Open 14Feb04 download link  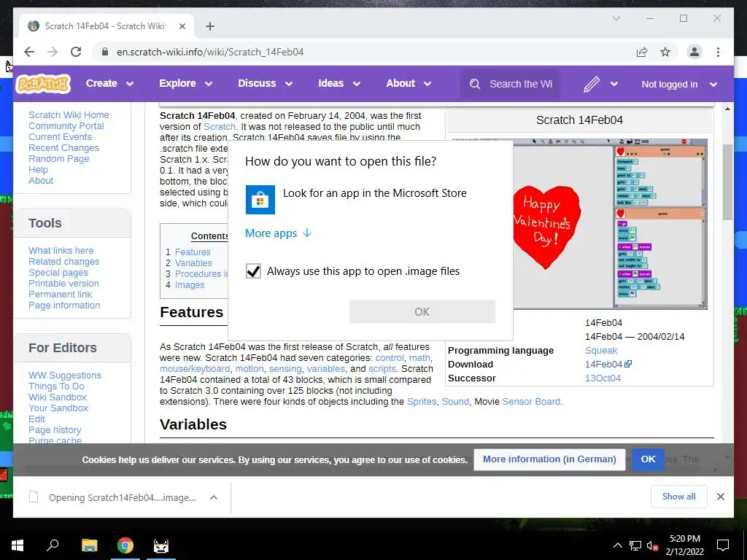click(608, 365)
